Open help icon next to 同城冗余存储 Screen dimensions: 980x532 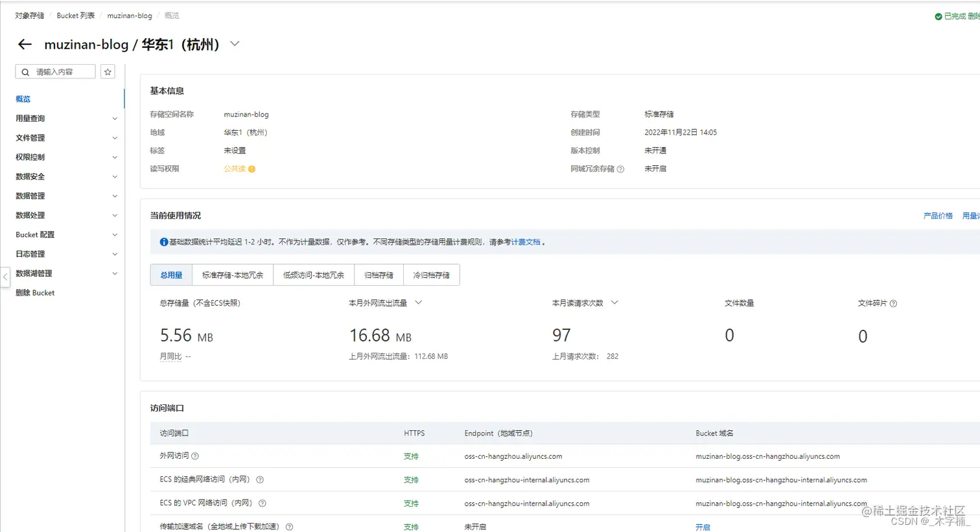[x=620, y=169]
